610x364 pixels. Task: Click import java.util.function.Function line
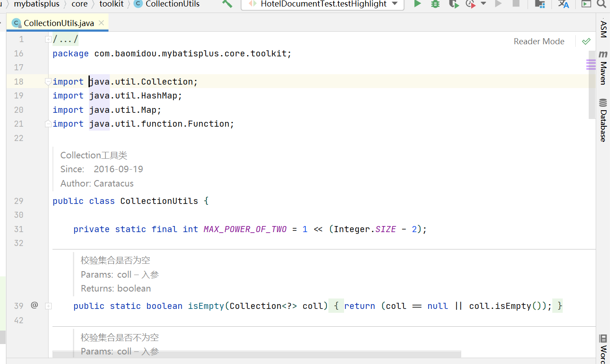click(144, 124)
